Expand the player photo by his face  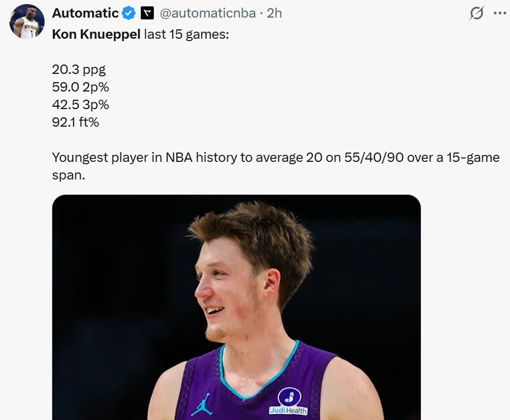click(x=229, y=287)
